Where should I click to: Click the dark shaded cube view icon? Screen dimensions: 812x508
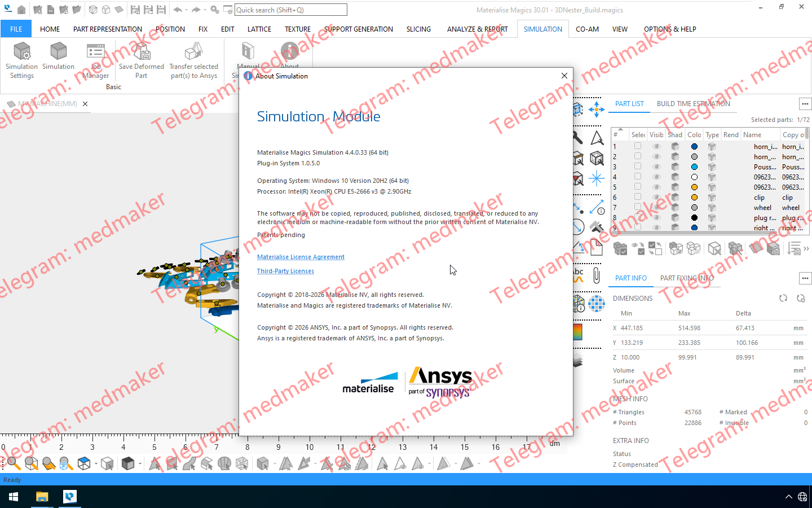(x=128, y=463)
